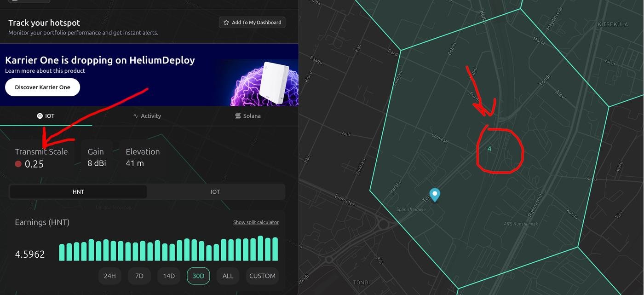Select the IOT earnings toggle
644x295 pixels.
(x=215, y=191)
